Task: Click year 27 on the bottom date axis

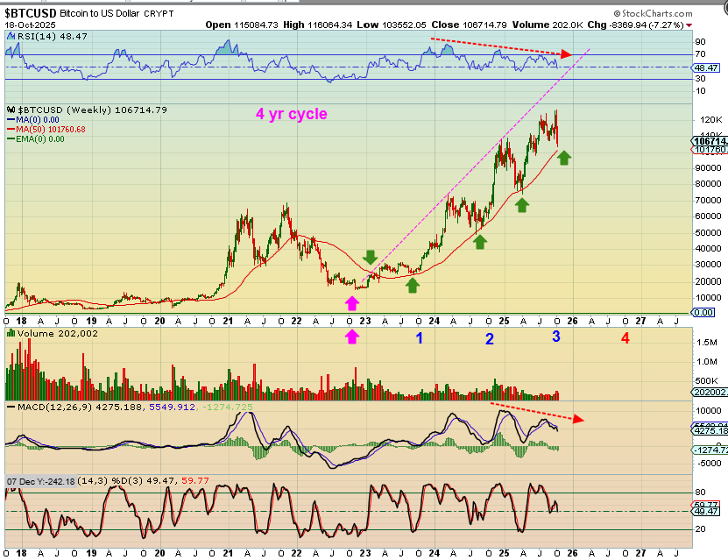Action: pyautogui.click(x=640, y=554)
